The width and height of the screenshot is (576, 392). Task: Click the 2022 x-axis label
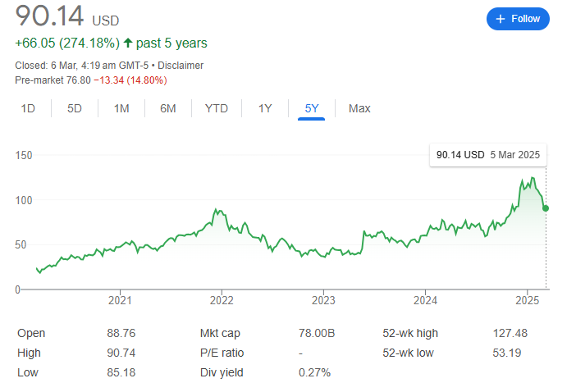click(222, 300)
